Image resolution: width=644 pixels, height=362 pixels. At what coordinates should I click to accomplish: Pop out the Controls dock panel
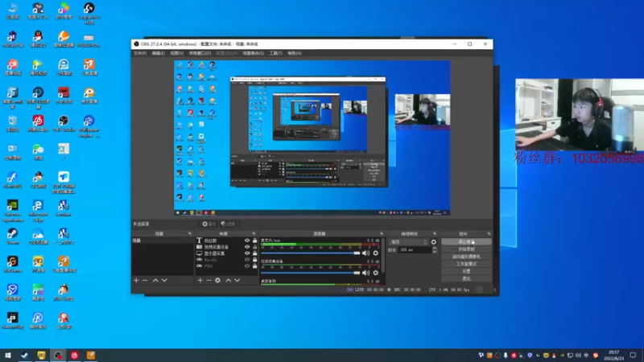click(489, 233)
